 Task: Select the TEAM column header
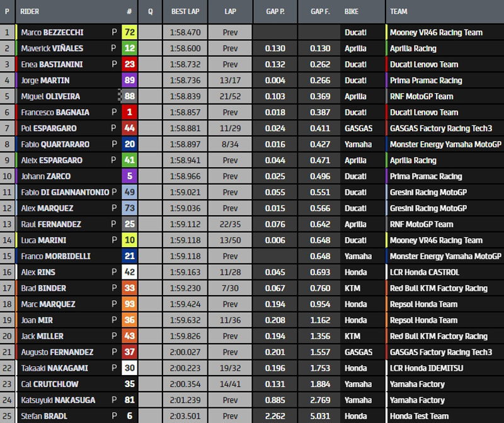point(399,12)
